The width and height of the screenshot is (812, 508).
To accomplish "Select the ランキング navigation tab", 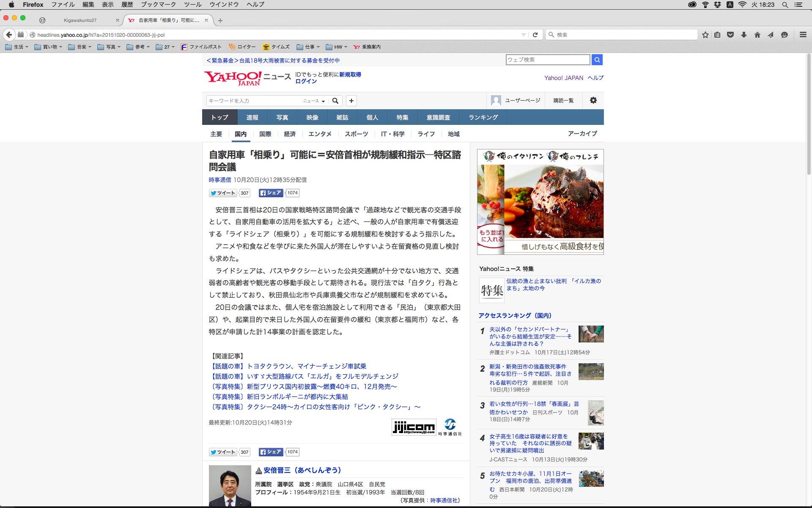I will pyautogui.click(x=483, y=117).
